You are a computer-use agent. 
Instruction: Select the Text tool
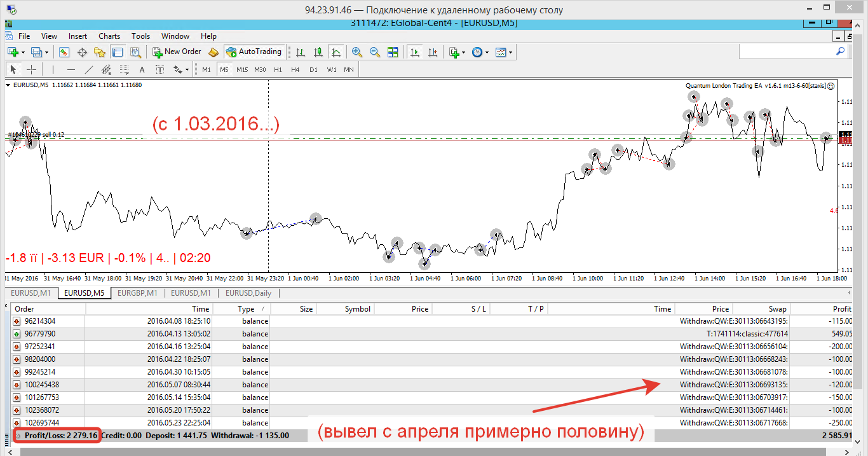[142, 69]
